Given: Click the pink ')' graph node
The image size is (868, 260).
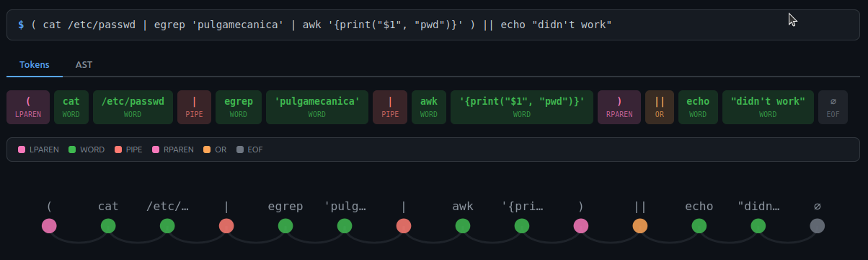Looking at the screenshot, I should (581, 226).
